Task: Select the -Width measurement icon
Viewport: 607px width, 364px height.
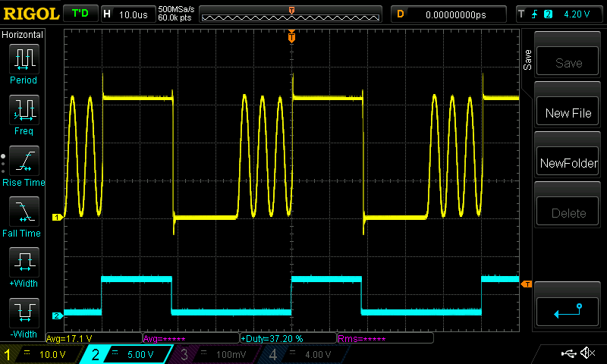Action: [x=24, y=314]
